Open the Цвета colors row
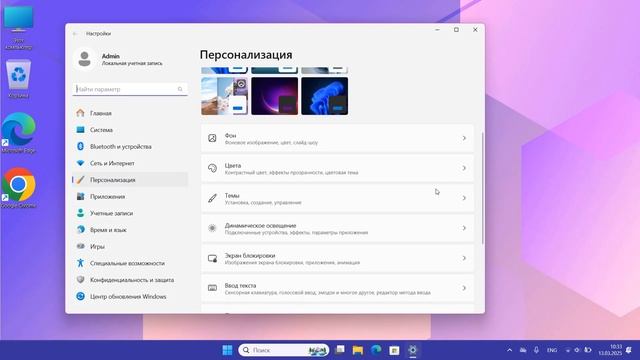This screenshot has width=640, height=360. [x=338, y=168]
